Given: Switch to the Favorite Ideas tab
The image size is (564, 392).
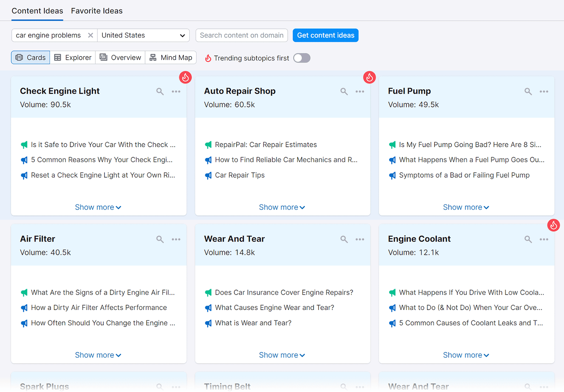Looking at the screenshot, I should (x=97, y=11).
